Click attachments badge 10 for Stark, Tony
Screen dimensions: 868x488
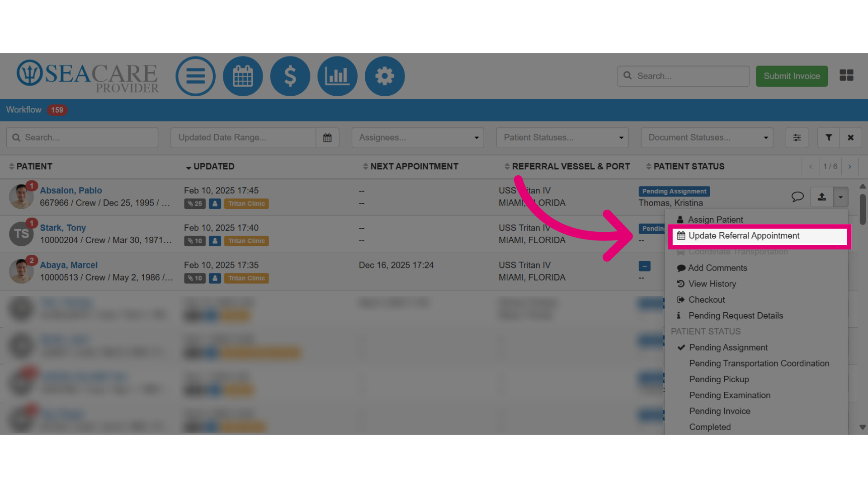point(195,241)
